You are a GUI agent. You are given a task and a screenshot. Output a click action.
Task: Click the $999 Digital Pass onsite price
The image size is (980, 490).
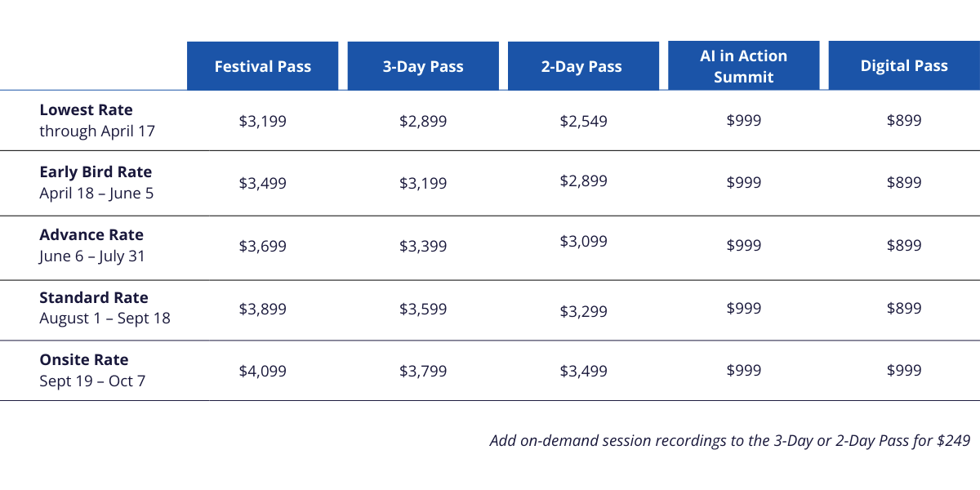click(904, 370)
